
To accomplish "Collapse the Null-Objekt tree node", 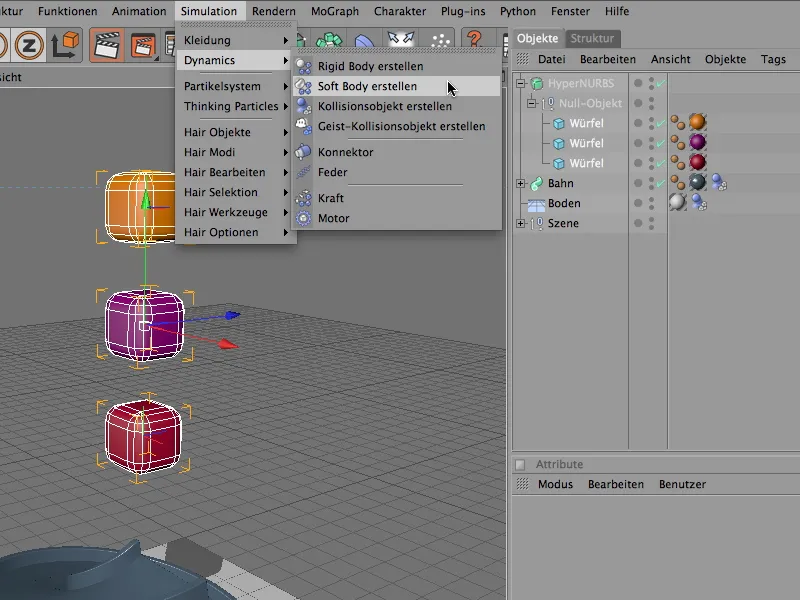I will click(x=531, y=104).
